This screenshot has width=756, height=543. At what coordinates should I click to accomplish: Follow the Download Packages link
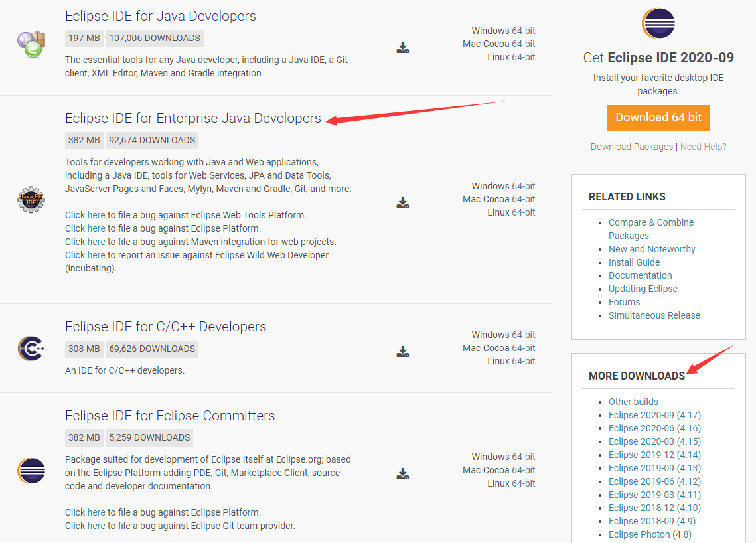pos(632,147)
